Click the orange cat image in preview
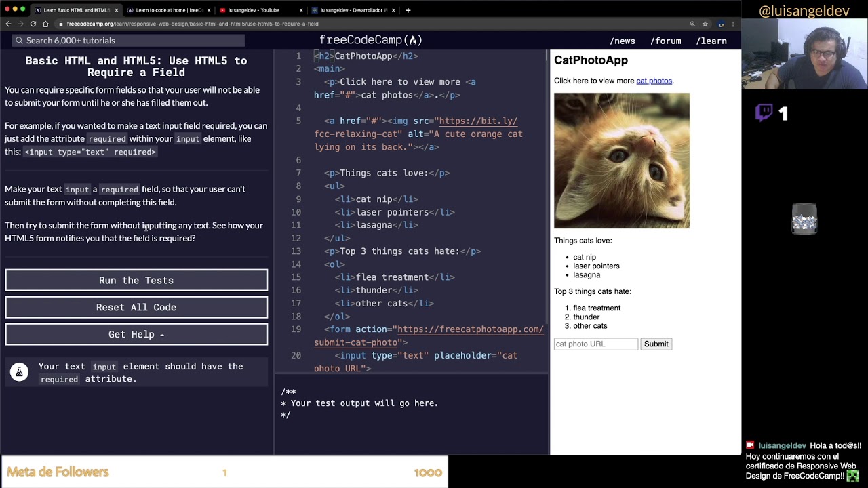This screenshot has width=868, height=488. 622,161
